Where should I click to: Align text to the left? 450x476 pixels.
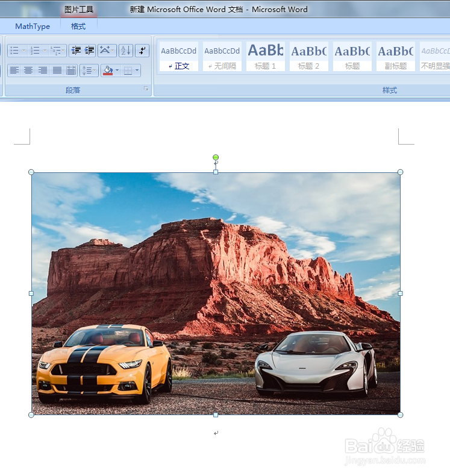tap(14, 70)
